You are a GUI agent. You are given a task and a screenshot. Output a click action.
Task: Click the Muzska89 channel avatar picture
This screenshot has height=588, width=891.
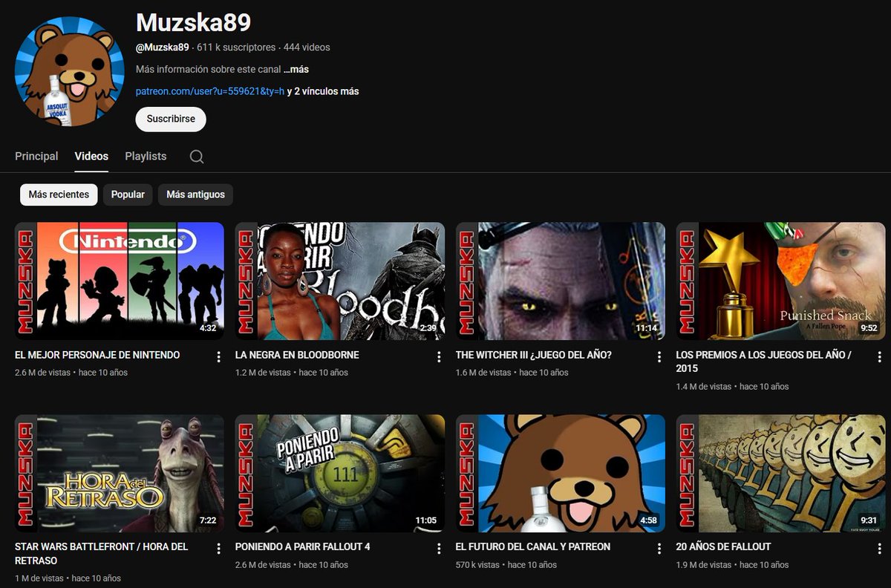pyautogui.click(x=70, y=72)
